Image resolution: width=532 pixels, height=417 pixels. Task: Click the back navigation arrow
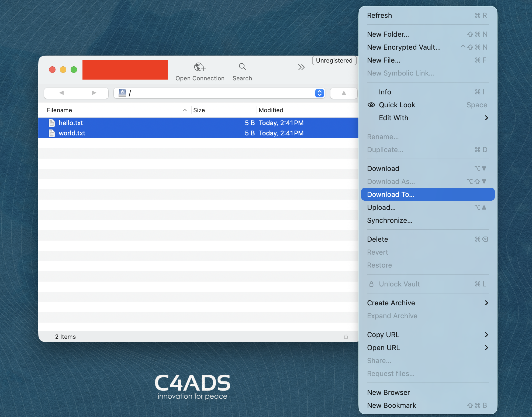(x=61, y=93)
